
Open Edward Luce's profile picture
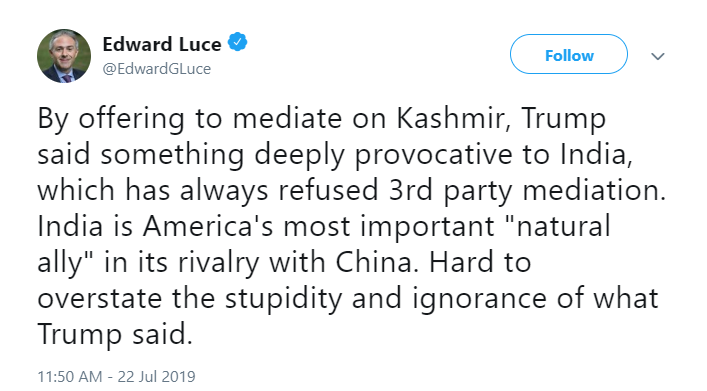pos(64,56)
